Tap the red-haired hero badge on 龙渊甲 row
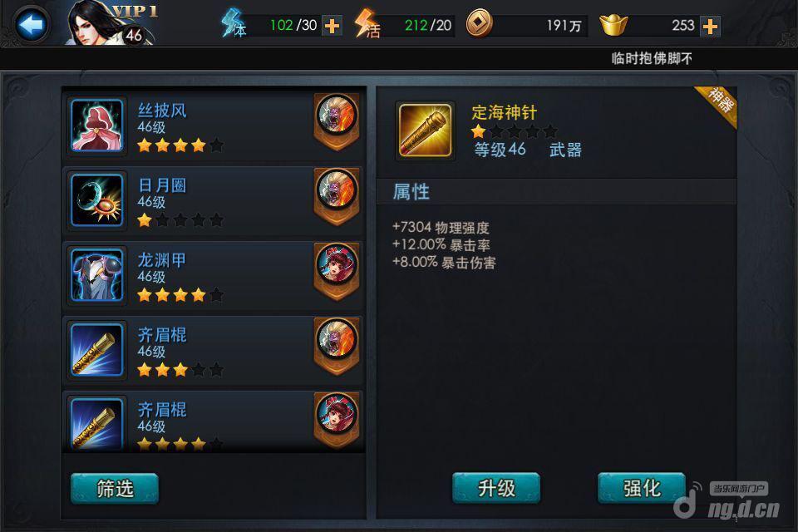 click(337, 271)
